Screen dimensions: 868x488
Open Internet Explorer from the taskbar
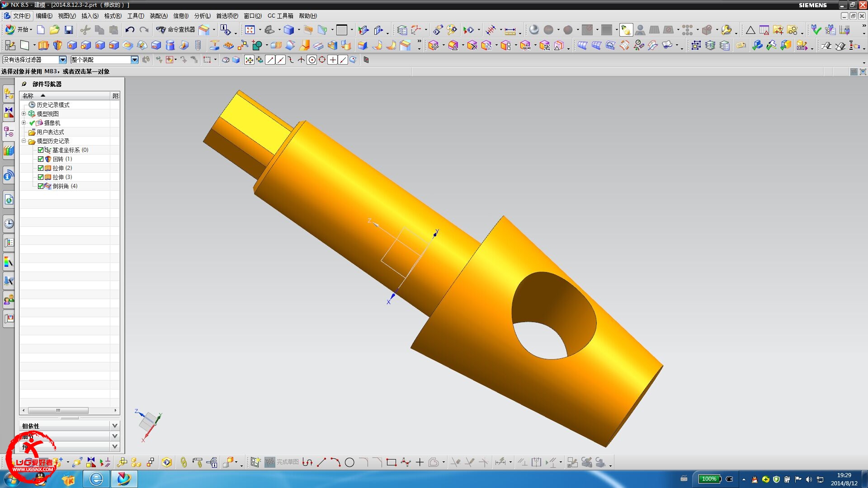96,479
